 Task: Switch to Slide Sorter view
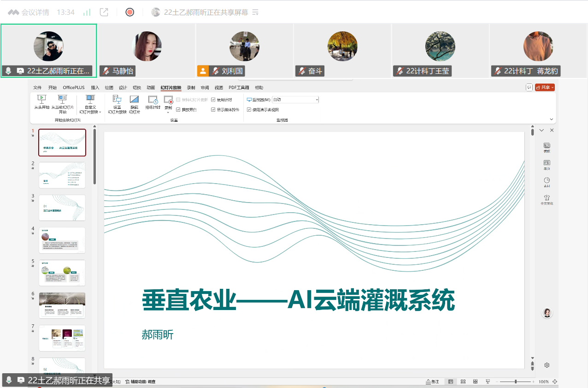tap(463, 382)
